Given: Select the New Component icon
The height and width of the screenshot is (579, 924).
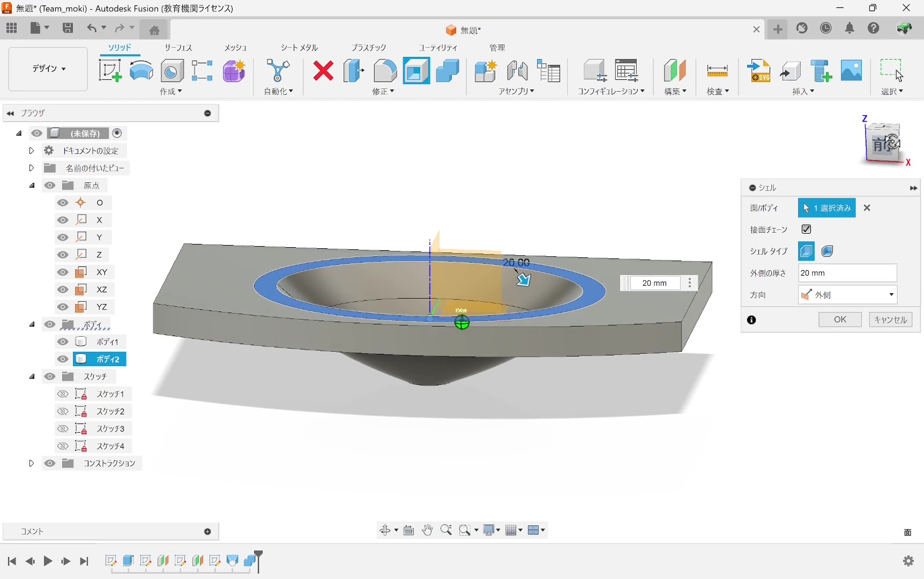Looking at the screenshot, I should coord(486,71).
